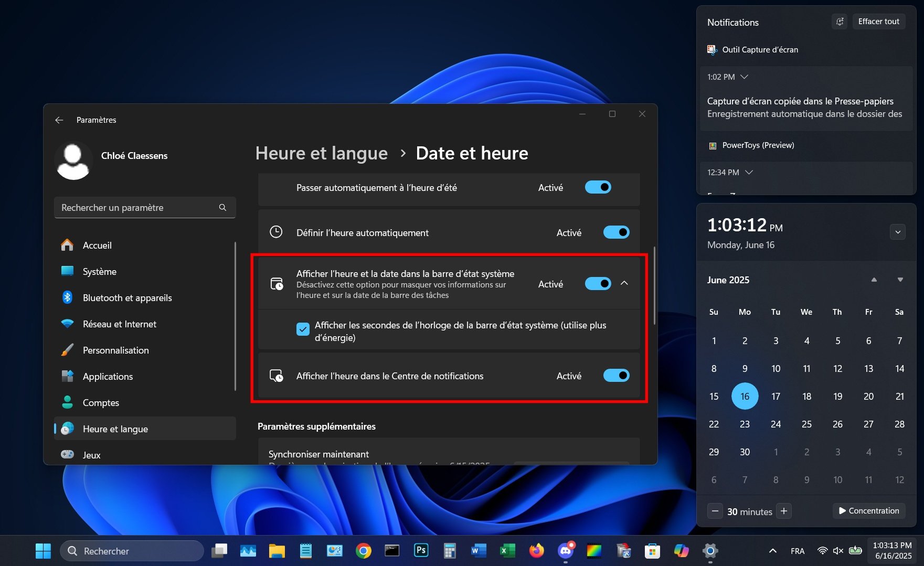Select June 16 on the calendar

tap(745, 396)
